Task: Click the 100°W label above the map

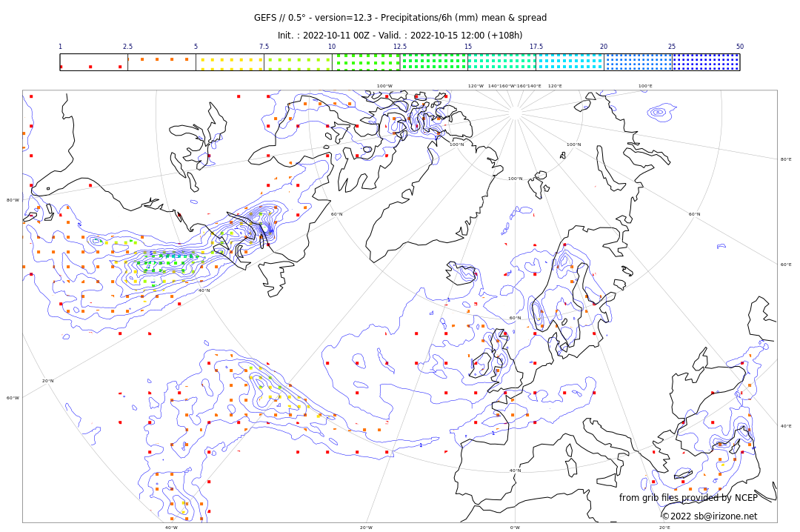Action: click(x=384, y=86)
